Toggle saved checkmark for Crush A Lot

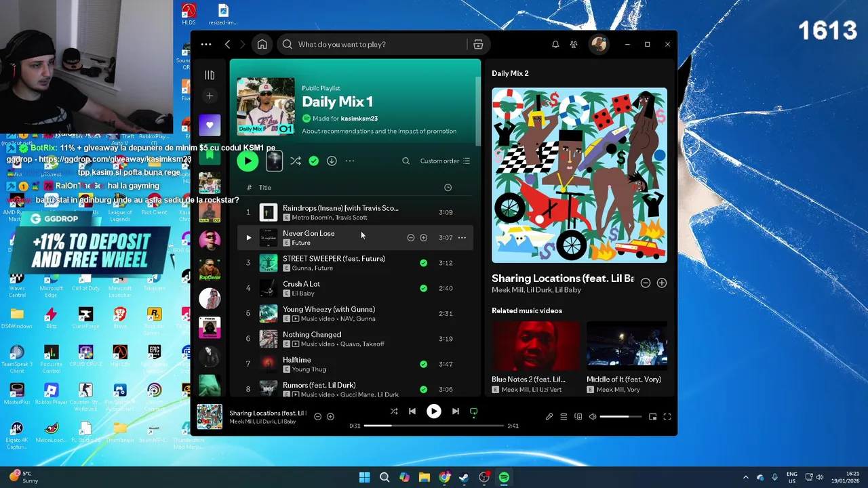tap(423, 288)
